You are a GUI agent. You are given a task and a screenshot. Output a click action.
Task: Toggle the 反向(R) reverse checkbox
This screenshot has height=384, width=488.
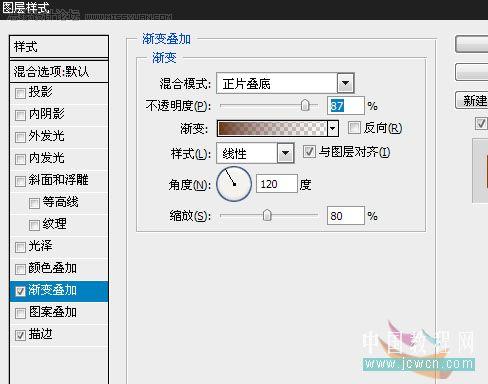point(354,128)
